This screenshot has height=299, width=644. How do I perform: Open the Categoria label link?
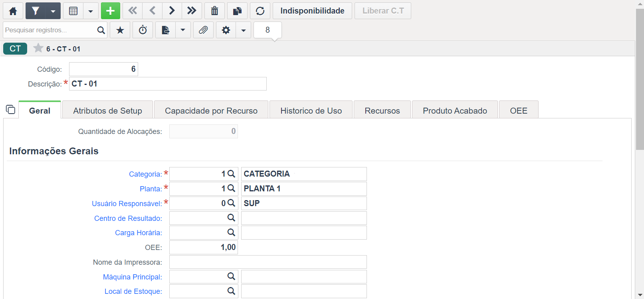pos(145,174)
